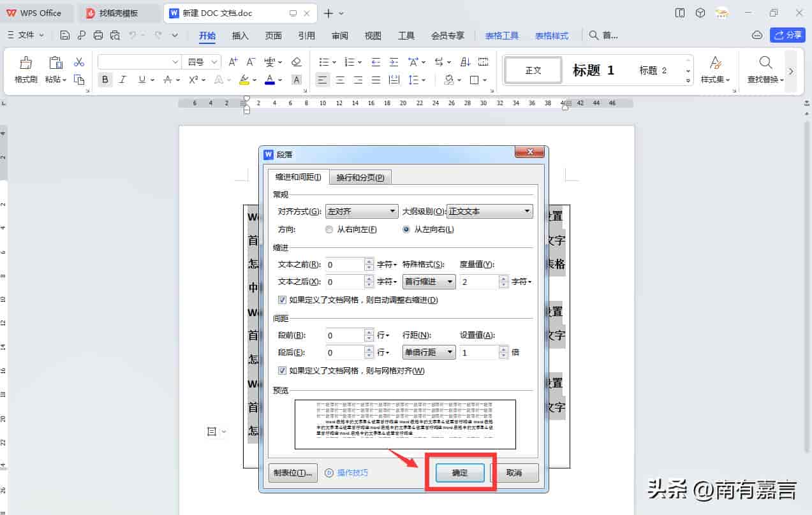
Task: Click the Before Text (文本之前) indent field
Action: (344, 265)
